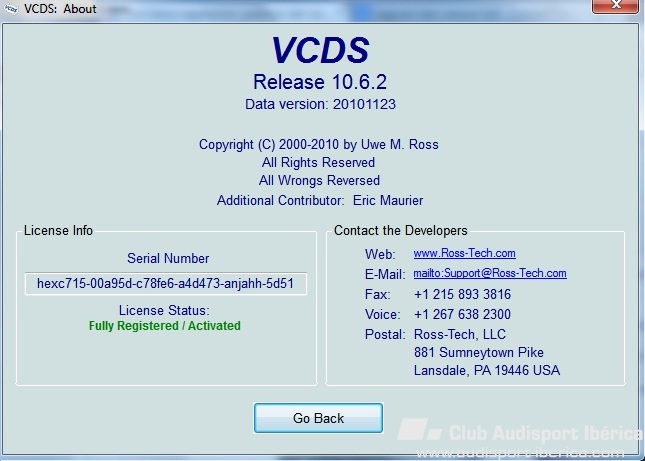Click the '881 Sumneytown Pike' address line
This screenshot has height=461, width=645.
(479, 352)
